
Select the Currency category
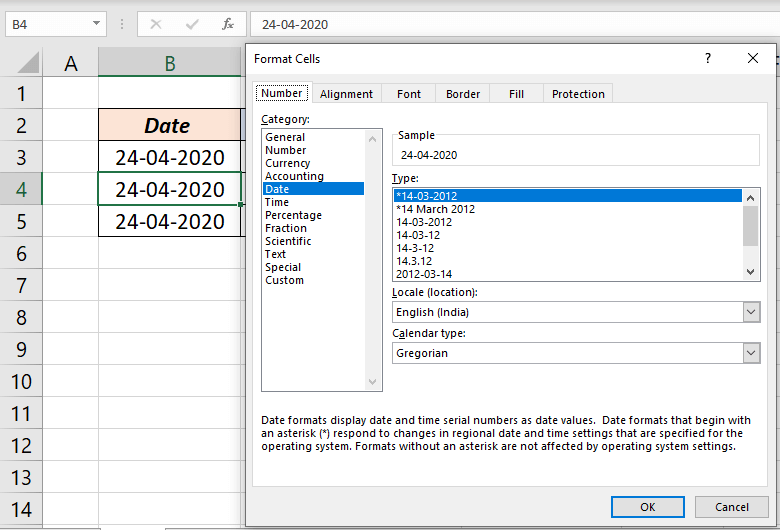click(x=288, y=163)
